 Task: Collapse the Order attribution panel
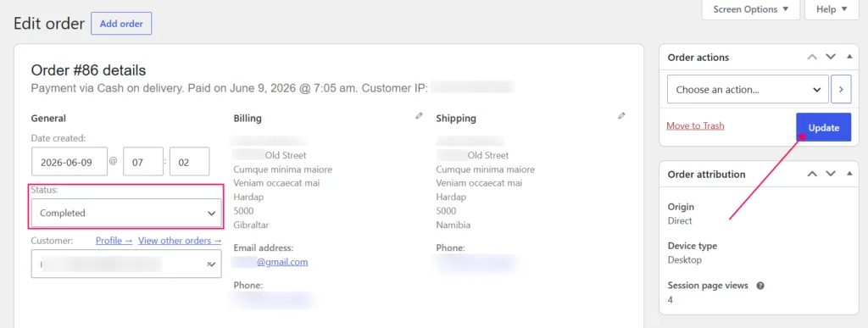coord(849,174)
